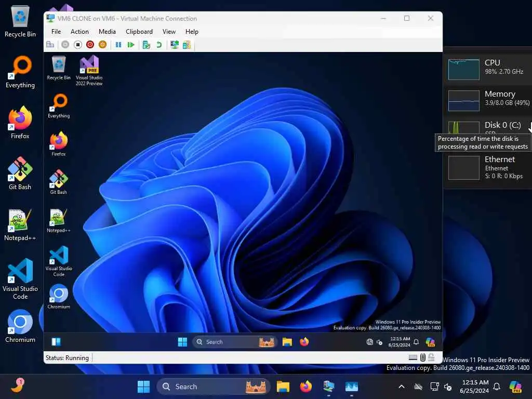Open Firefox from the VM taskbar
Image resolution: width=532 pixels, height=399 pixels.
(x=304, y=342)
